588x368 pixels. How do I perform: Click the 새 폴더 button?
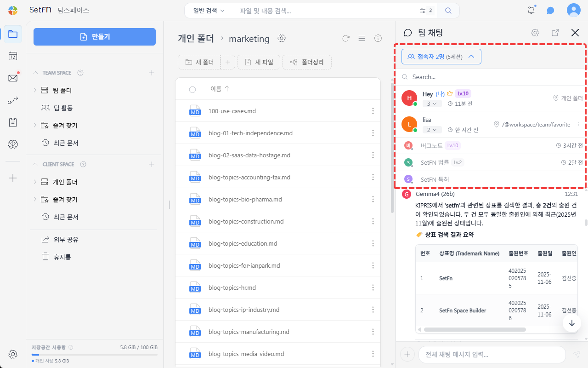click(199, 62)
